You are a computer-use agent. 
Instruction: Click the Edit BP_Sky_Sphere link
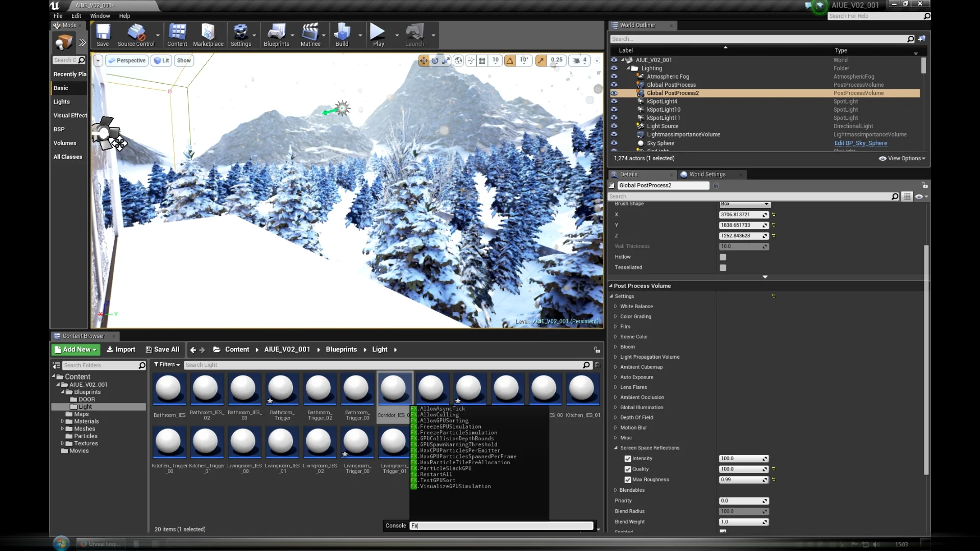pos(861,143)
